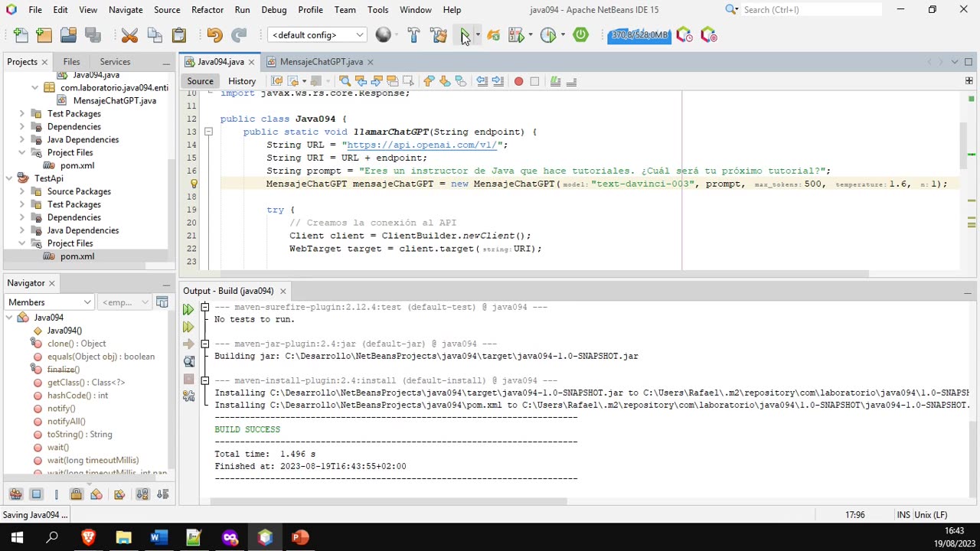Open the default config dropdown
Image resolution: width=980 pixels, height=551 pixels.
click(x=317, y=35)
